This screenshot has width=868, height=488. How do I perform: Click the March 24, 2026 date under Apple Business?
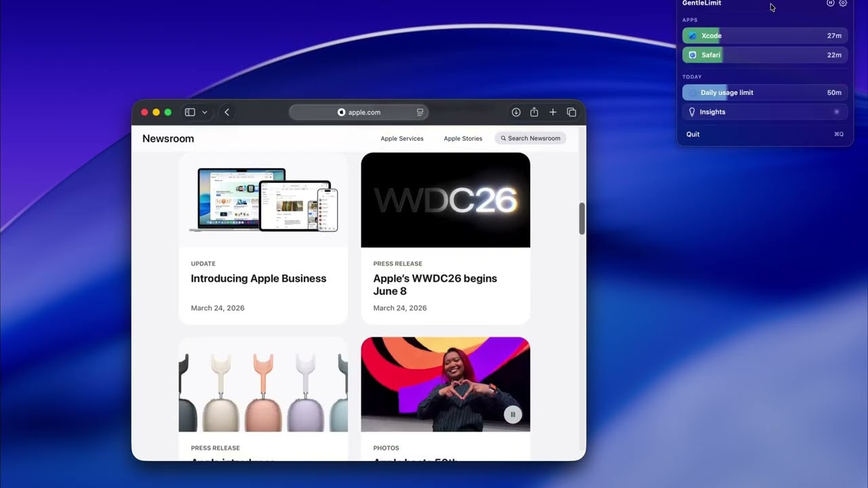click(x=218, y=308)
